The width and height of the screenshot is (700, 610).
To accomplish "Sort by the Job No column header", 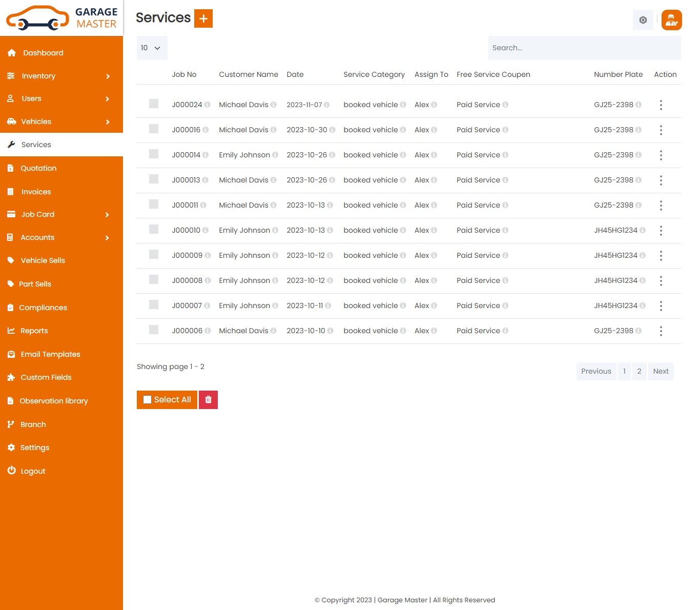I will pyautogui.click(x=184, y=74).
